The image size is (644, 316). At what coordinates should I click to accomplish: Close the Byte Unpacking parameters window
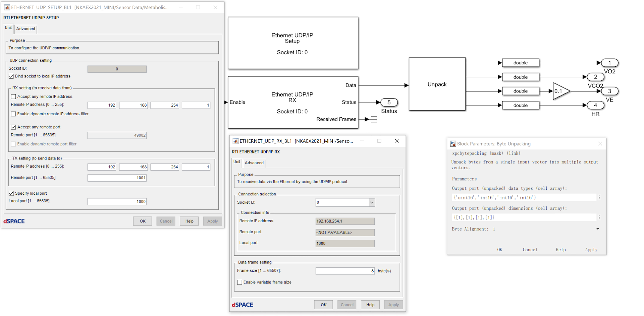pyautogui.click(x=600, y=143)
